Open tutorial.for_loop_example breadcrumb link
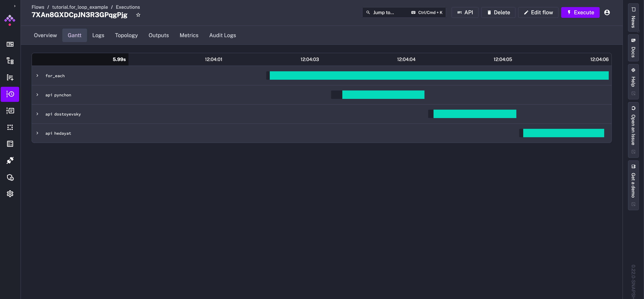644x299 pixels. click(80, 7)
